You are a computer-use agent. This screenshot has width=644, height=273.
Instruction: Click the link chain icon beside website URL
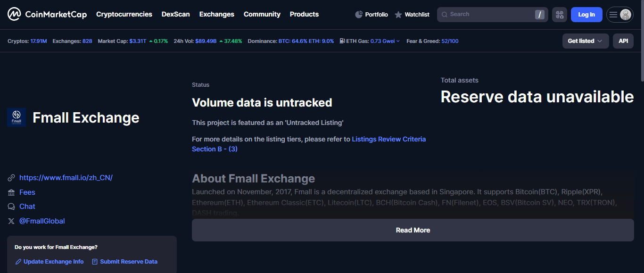coord(11,178)
